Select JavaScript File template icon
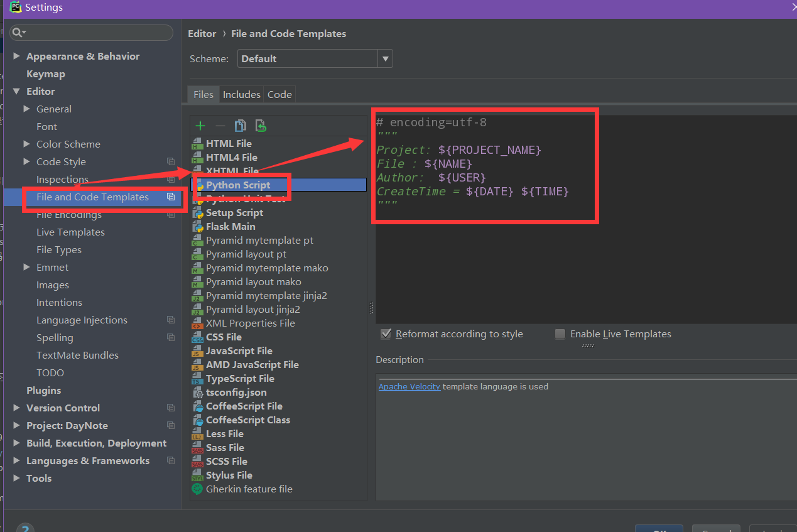797x532 pixels. tap(197, 351)
